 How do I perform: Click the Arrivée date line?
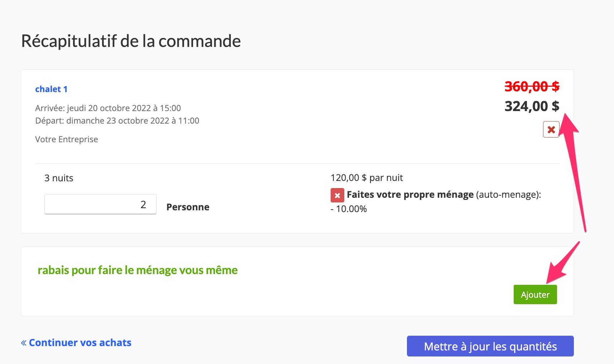click(x=108, y=108)
